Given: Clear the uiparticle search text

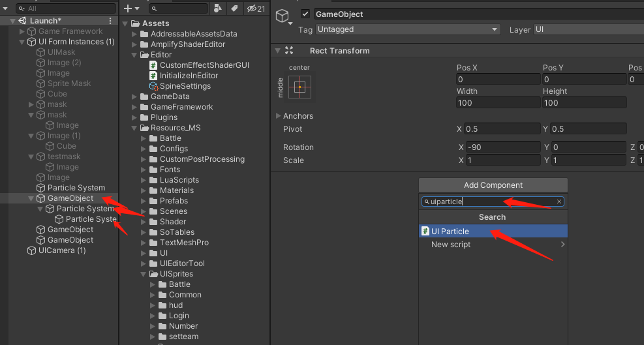Looking at the screenshot, I should tap(559, 202).
